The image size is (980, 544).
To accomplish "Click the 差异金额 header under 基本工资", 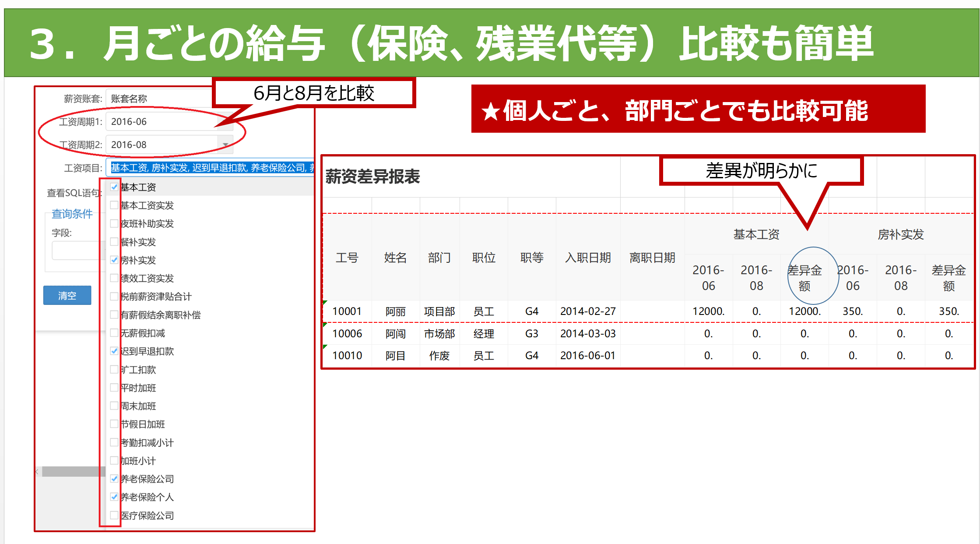I will [x=804, y=278].
